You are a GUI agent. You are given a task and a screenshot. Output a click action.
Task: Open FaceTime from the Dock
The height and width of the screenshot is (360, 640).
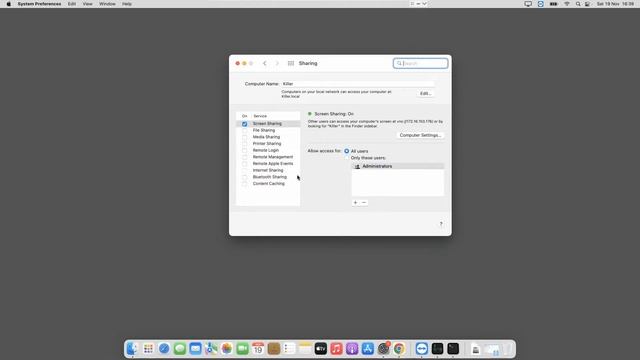point(242,349)
